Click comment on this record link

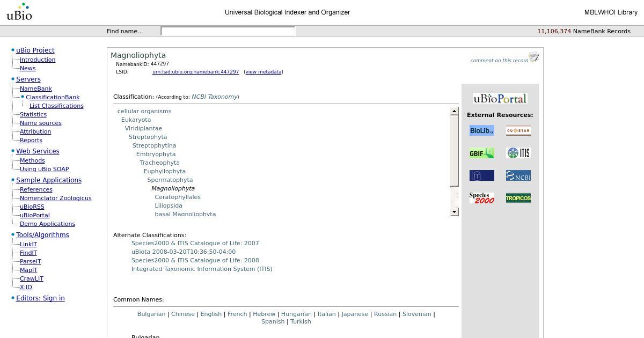[x=499, y=61]
